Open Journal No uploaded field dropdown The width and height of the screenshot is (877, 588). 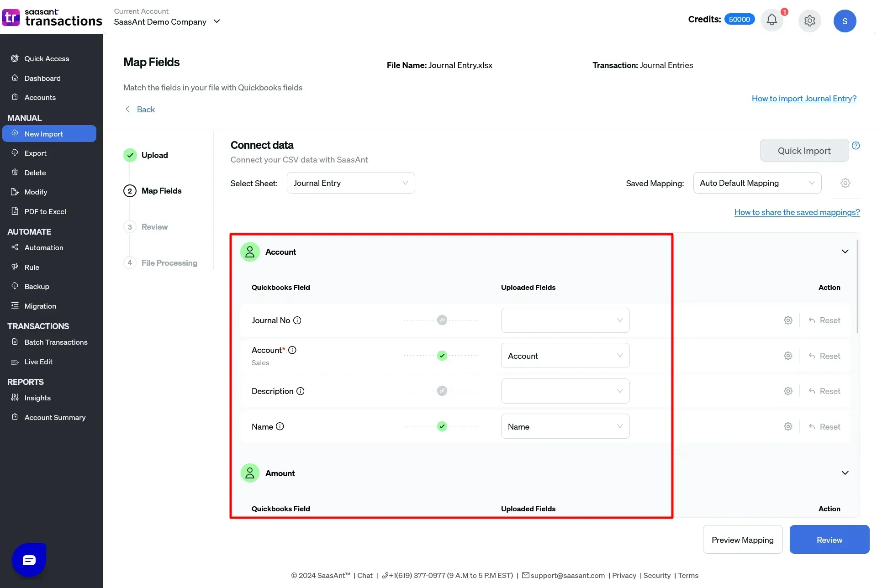point(565,320)
